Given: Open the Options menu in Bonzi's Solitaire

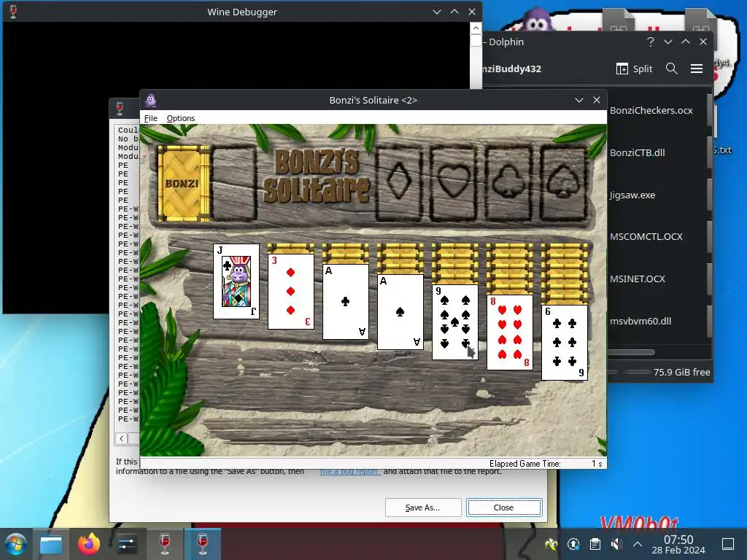Looking at the screenshot, I should pos(181,118).
